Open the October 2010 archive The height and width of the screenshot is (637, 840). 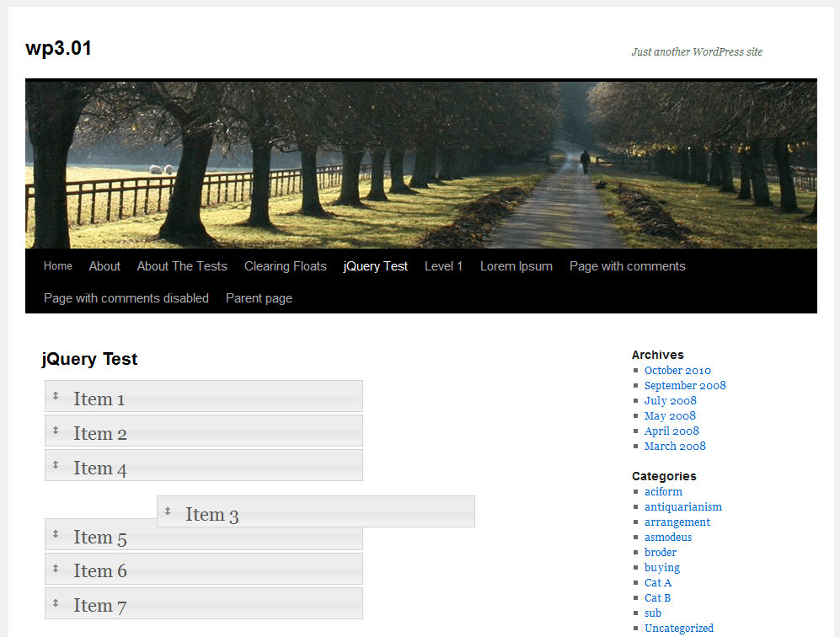677,370
